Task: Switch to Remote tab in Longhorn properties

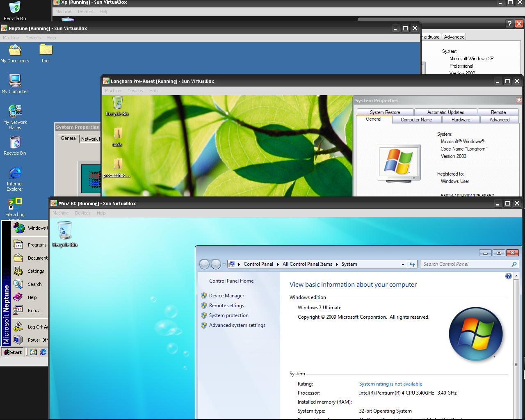Action: pos(498,112)
